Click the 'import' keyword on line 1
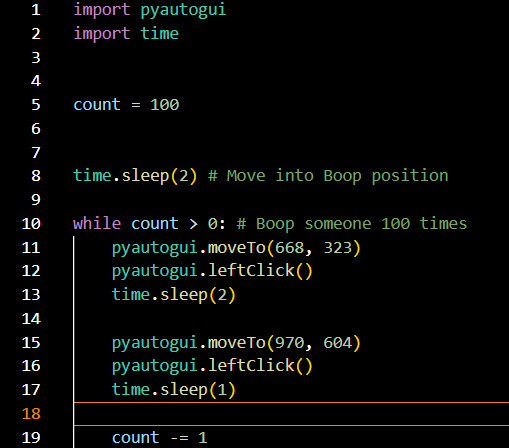 point(102,10)
